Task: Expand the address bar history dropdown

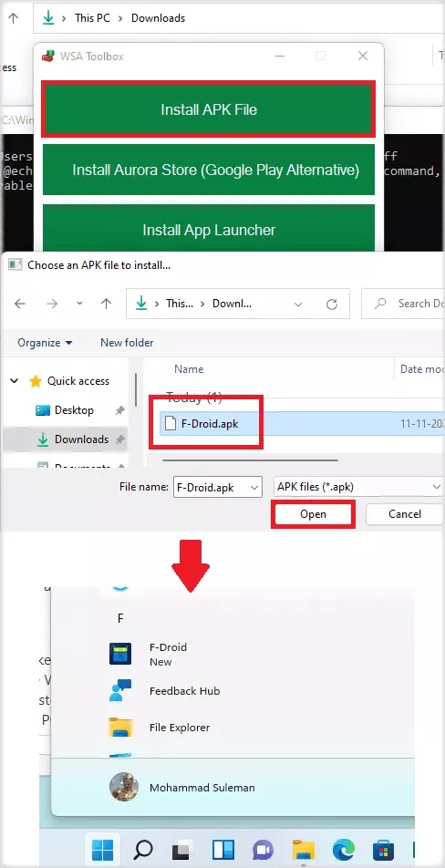Action: (x=298, y=304)
